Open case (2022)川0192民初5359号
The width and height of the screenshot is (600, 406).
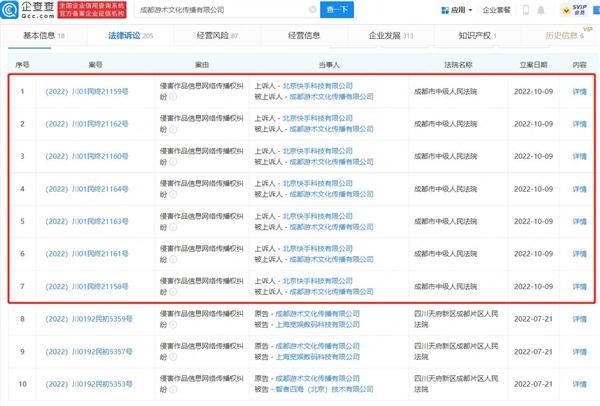89,319
